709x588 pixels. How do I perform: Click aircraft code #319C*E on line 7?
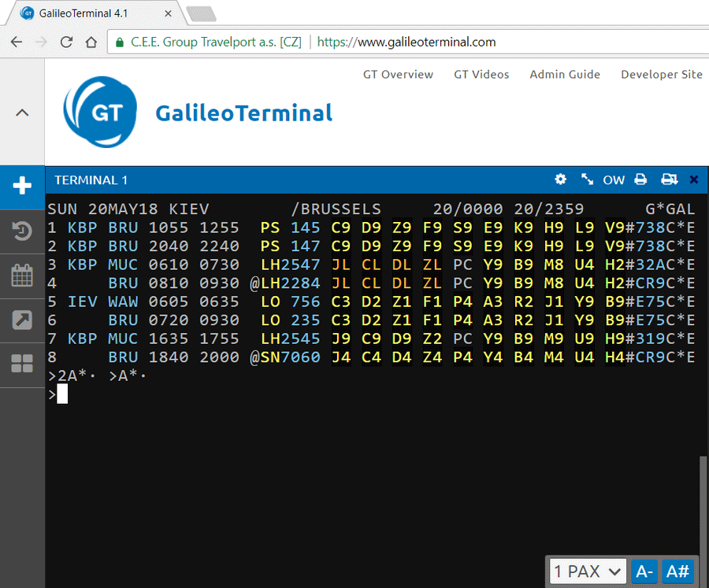(x=660, y=338)
